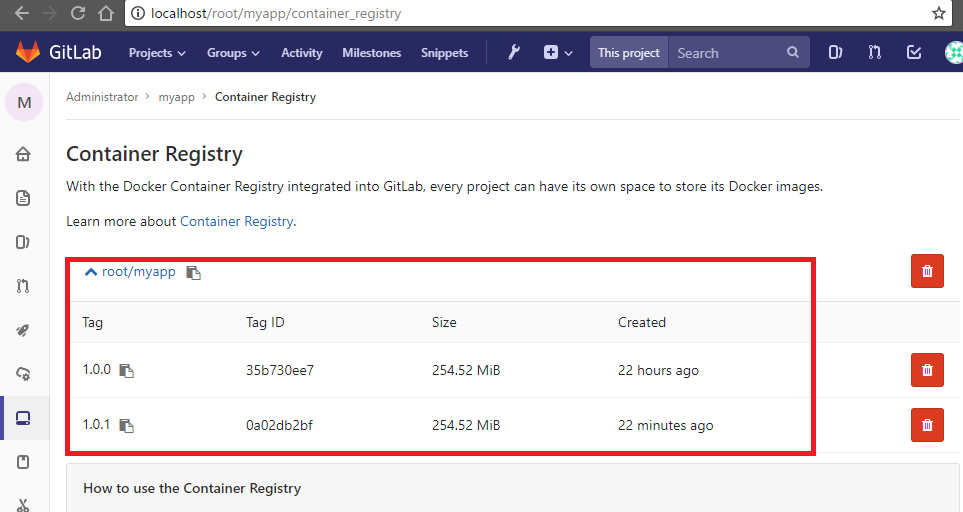Viewport: 963px width, 512px height.
Task: Click the 'How to use the Container Registry' heading
Action: (192, 488)
